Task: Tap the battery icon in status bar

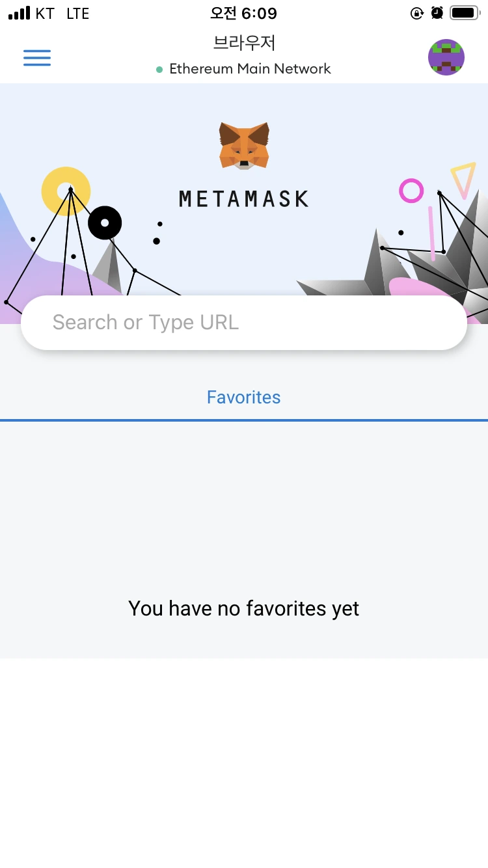Action: click(465, 13)
